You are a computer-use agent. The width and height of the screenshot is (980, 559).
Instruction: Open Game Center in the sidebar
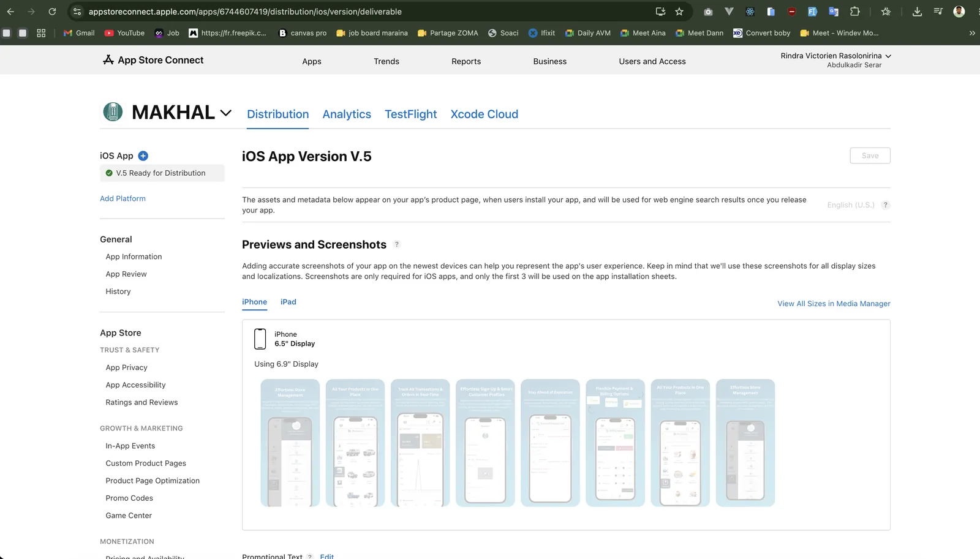(x=129, y=516)
